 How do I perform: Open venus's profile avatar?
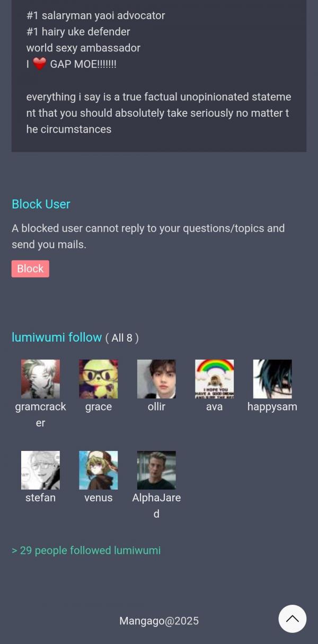[x=99, y=470]
